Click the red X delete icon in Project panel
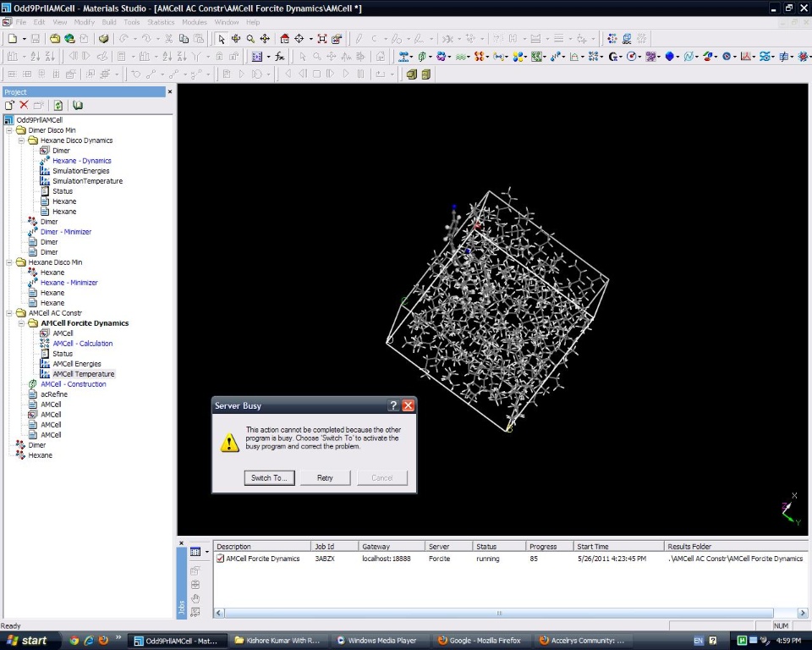812x650 pixels. click(24, 105)
